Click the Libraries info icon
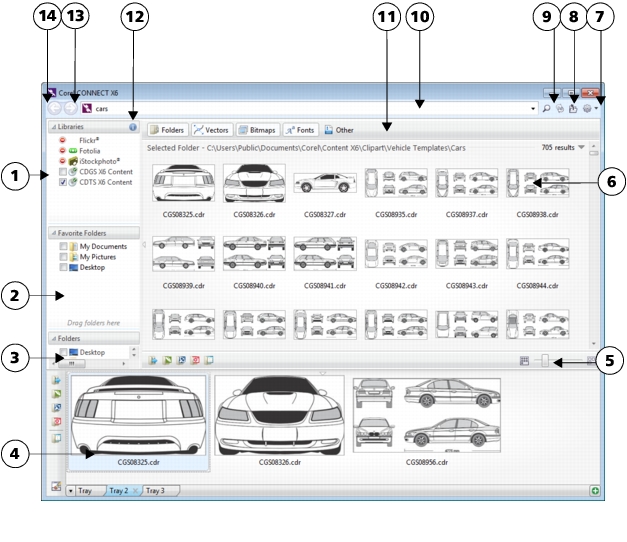 tap(133, 128)
